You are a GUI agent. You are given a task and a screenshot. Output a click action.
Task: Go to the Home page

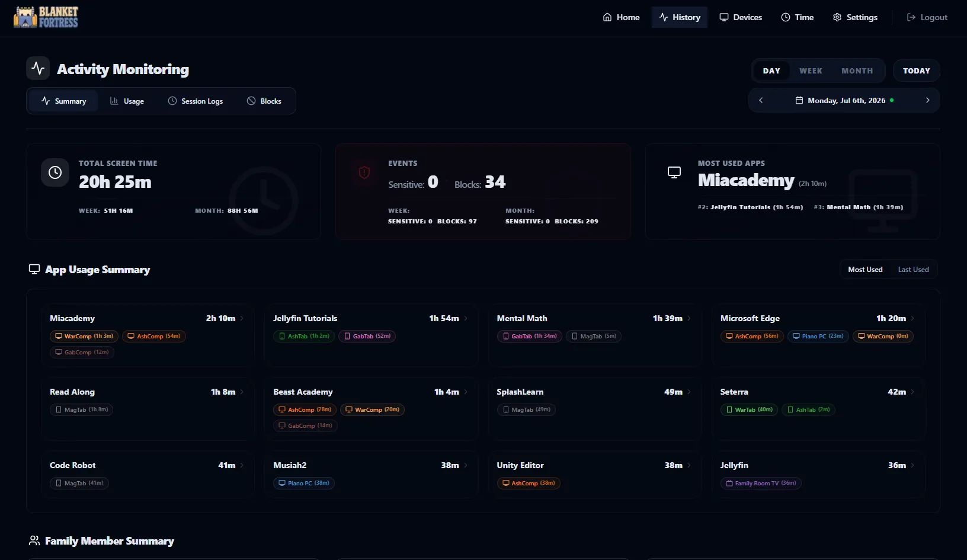tap(621, 17)
